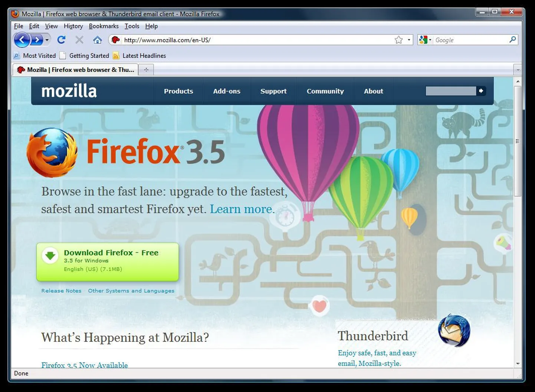Click the site favicon in address bar
This screenshot has width=535, height=392.
(116, 40)
